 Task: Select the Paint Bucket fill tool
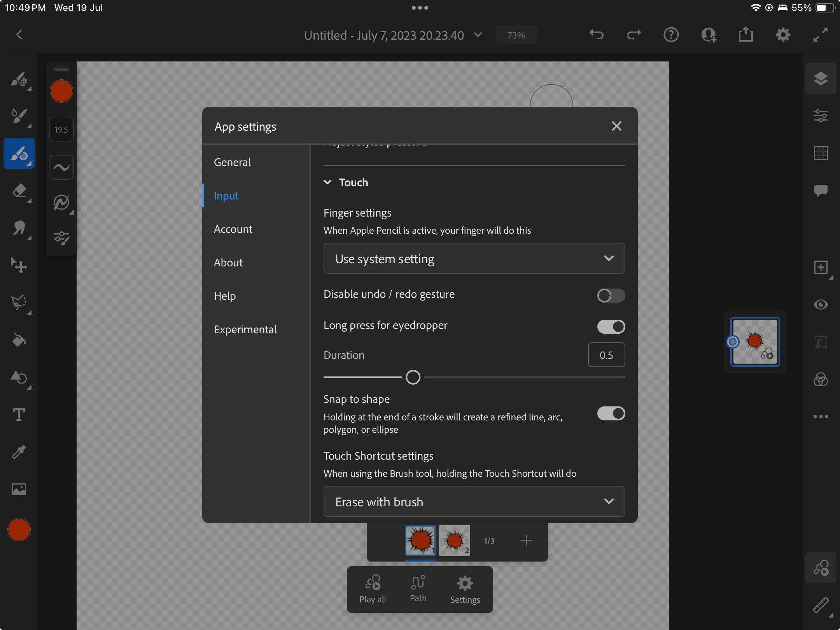coord(19,340)
